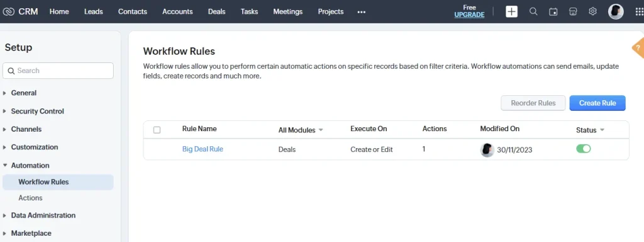Image resolution: width=644 pixels, height=242 pixels.
Task: Toggle Big Deal Rule status switch
Action: [x=583, y=149]
